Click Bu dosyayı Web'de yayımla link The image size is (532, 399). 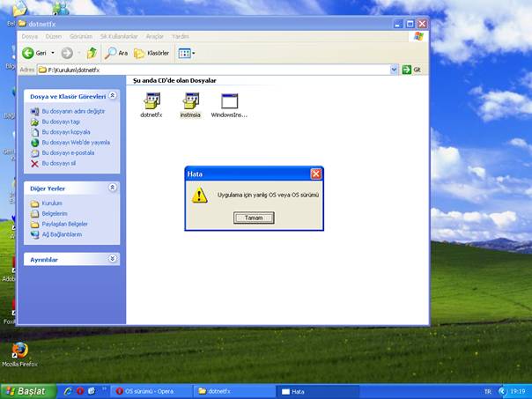76,143
